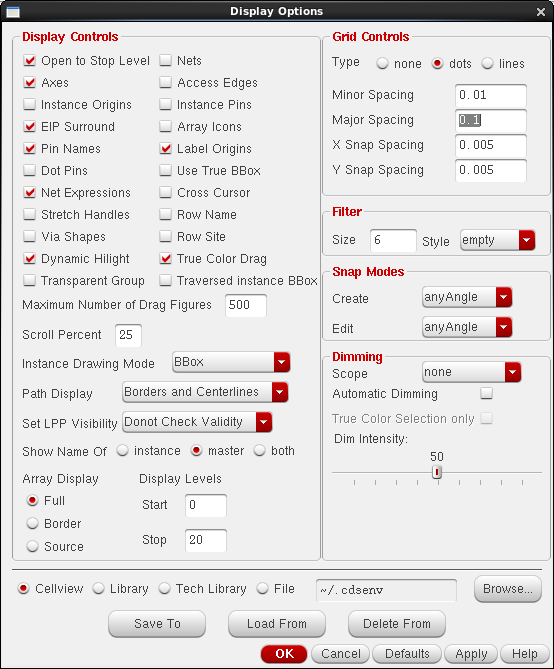The image size is (554, 669).
Task: Enable Transparent Group checkbox
Action: click(29, 280)
